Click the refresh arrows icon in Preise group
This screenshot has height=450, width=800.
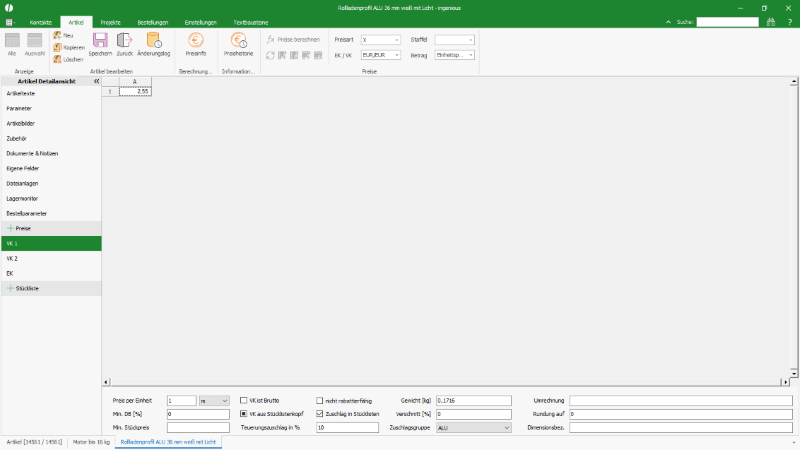point(270,55)
